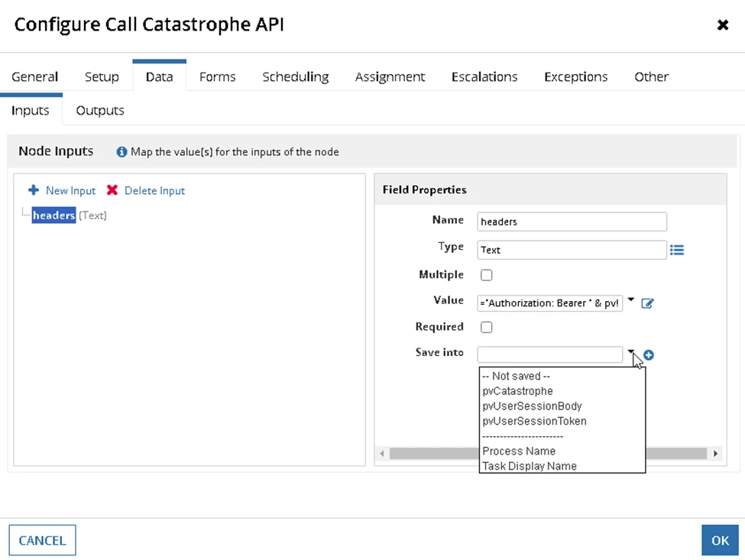Select the headers node in the tree
The image size is (745, 560).
tap(53, 215)
